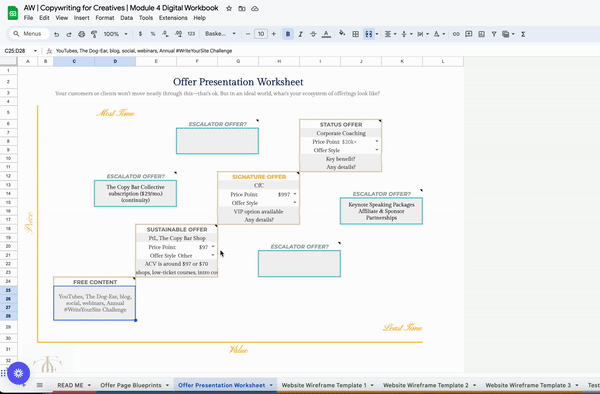Open the Extensions menu

pos(173,18)
